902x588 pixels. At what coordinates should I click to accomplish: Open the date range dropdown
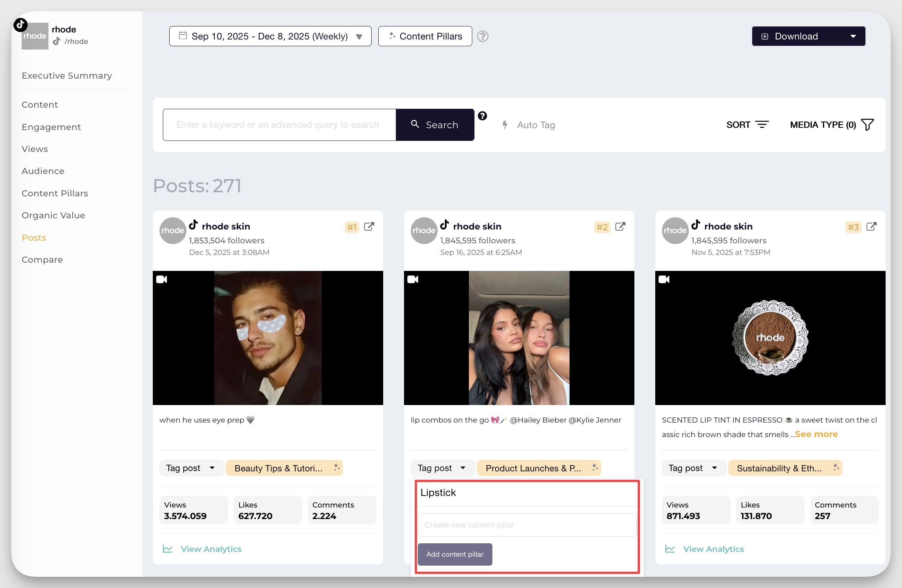(270, 37)
